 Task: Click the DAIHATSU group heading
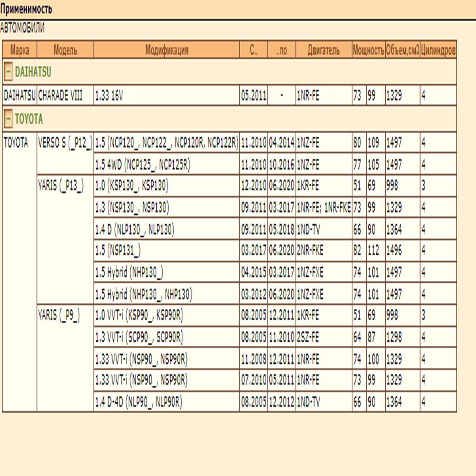click(x=33, y=72)
